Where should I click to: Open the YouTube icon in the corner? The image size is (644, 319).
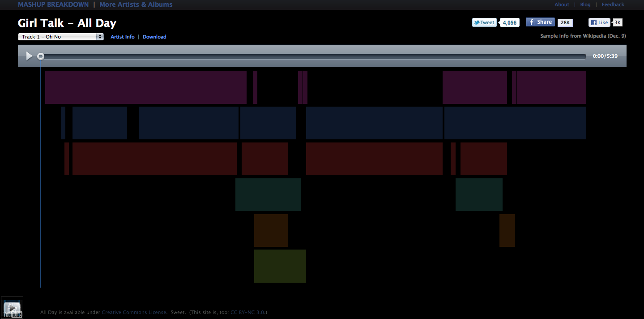point(12,308)
